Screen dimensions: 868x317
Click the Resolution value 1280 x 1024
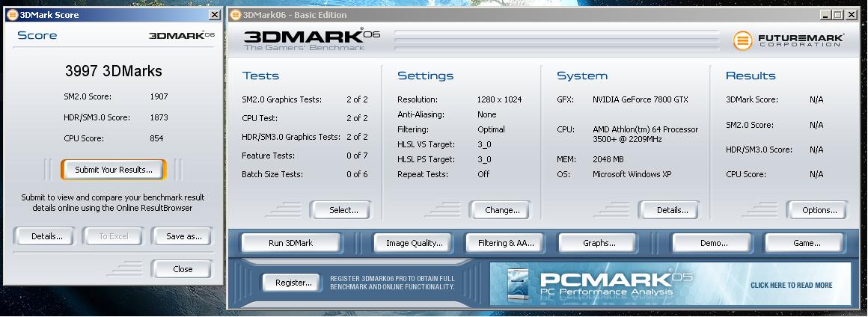click(499, 100)
